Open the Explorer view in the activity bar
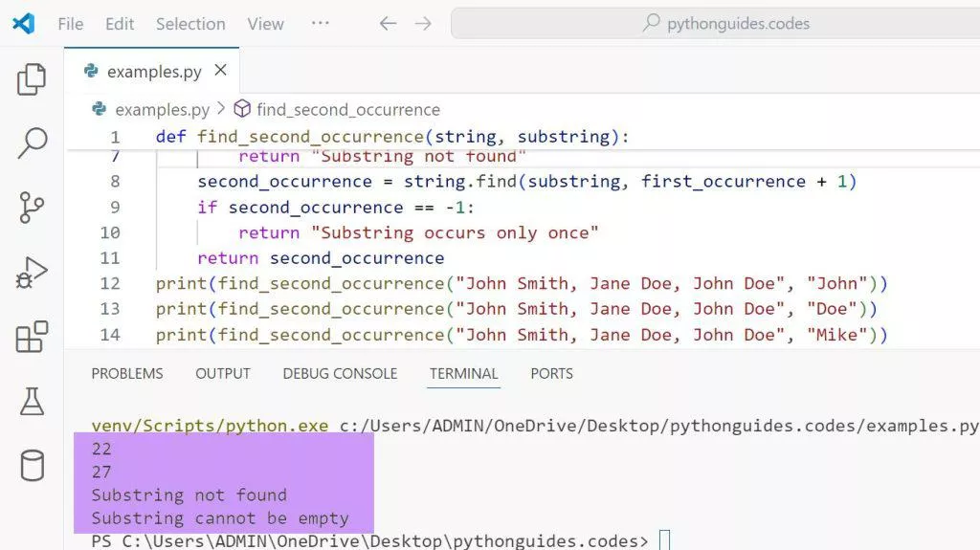Screen dimensions: 980x550 point(32,79)
